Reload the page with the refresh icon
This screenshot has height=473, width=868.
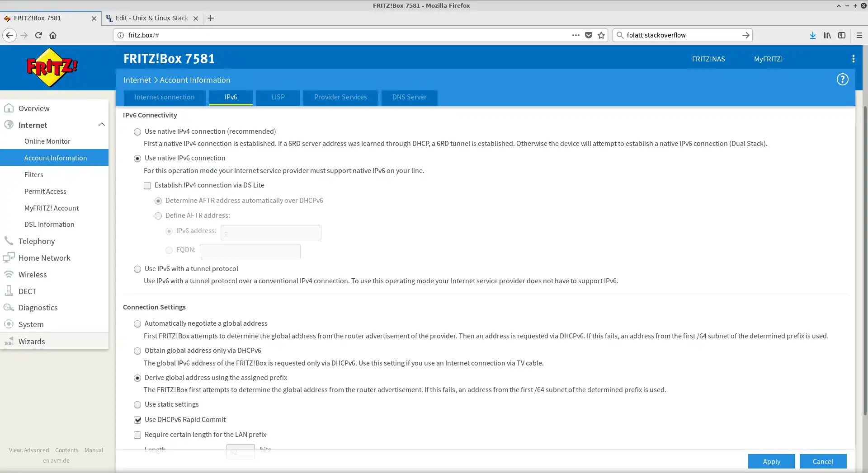tap(38, 35)
